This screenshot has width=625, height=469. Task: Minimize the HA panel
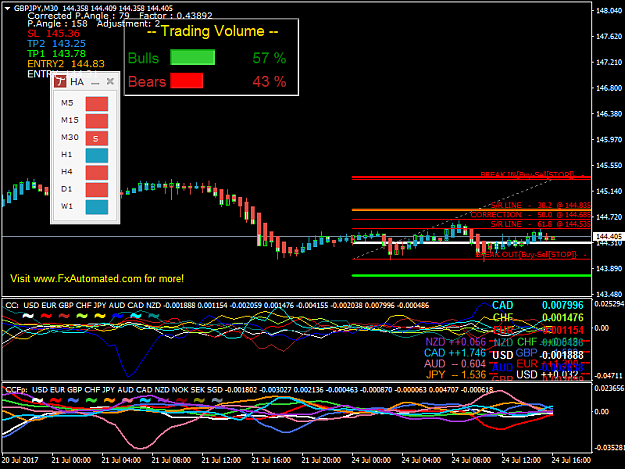[x=95, y=83]
